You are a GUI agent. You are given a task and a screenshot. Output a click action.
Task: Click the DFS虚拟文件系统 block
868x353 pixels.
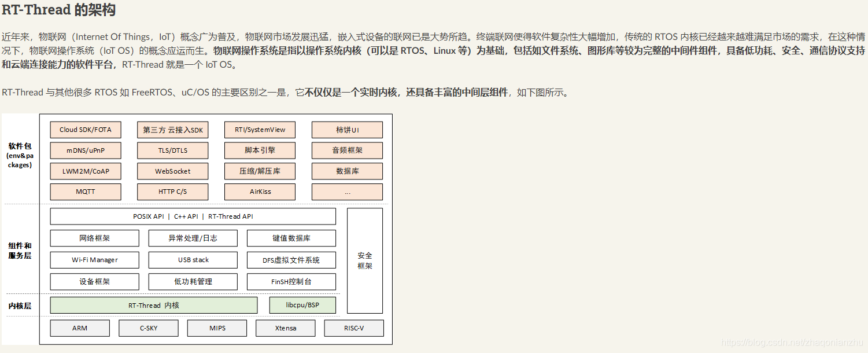(291, 260)
